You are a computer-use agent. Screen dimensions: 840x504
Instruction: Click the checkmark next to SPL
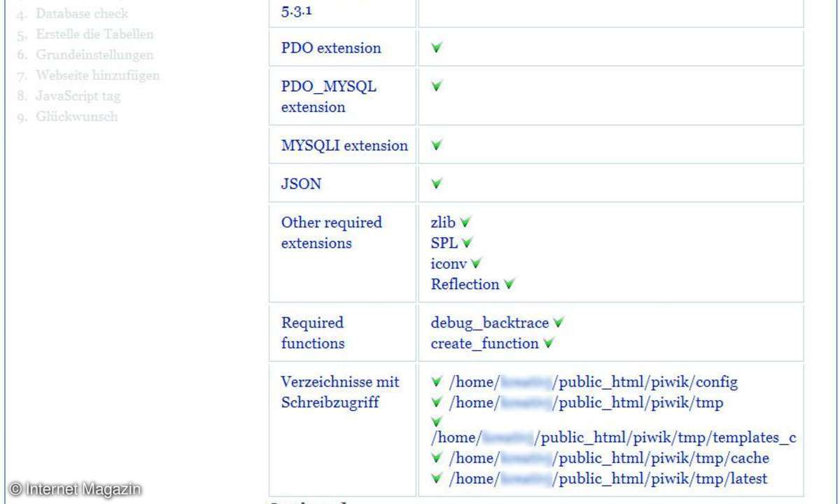point(468,243)
